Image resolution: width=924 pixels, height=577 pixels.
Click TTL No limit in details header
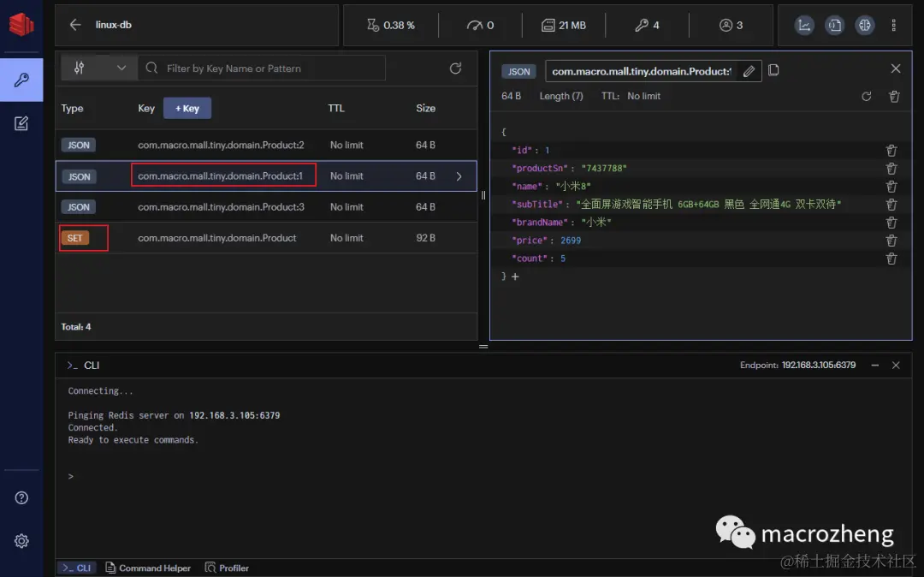[631, 96]
